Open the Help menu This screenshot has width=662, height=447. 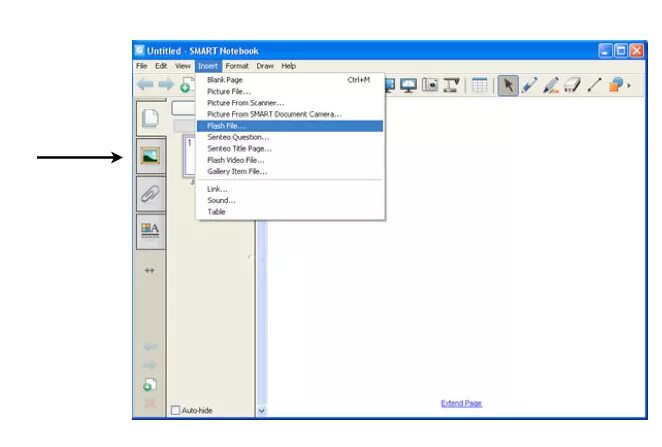[x=288, y=66]
